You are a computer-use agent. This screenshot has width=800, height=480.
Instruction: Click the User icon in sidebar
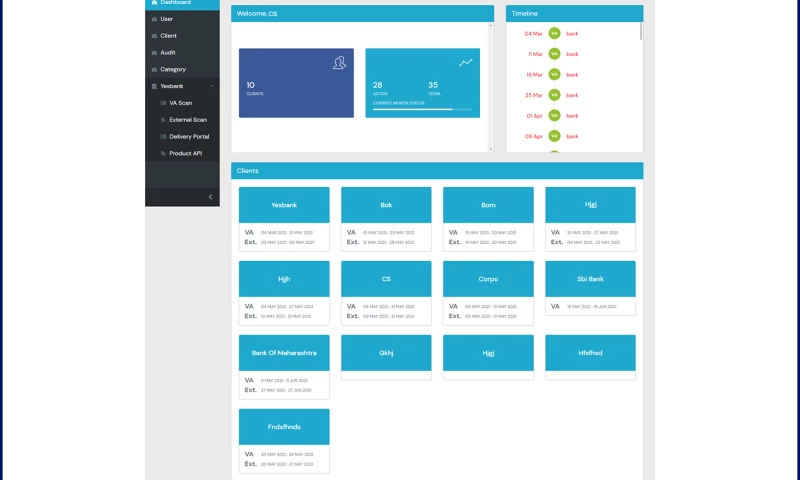coord(155,19)
